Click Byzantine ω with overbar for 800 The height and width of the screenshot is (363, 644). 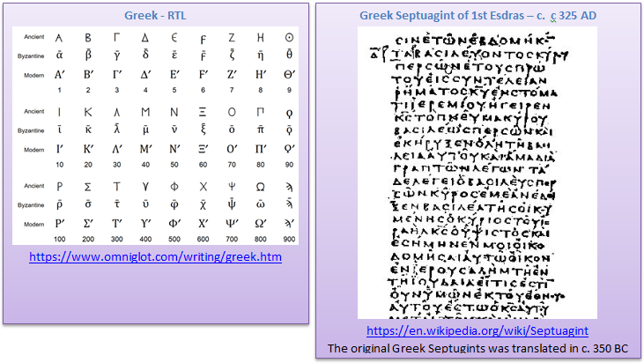click(x=261, y=204)
